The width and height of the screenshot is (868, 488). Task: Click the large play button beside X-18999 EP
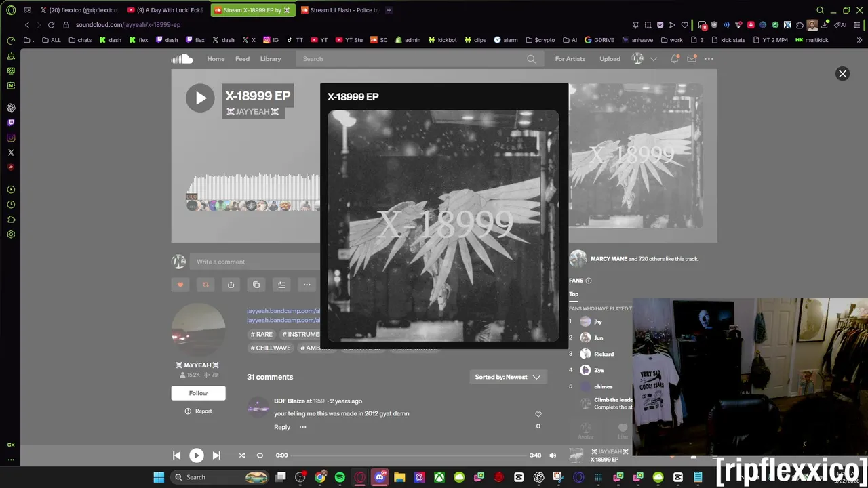200,98
